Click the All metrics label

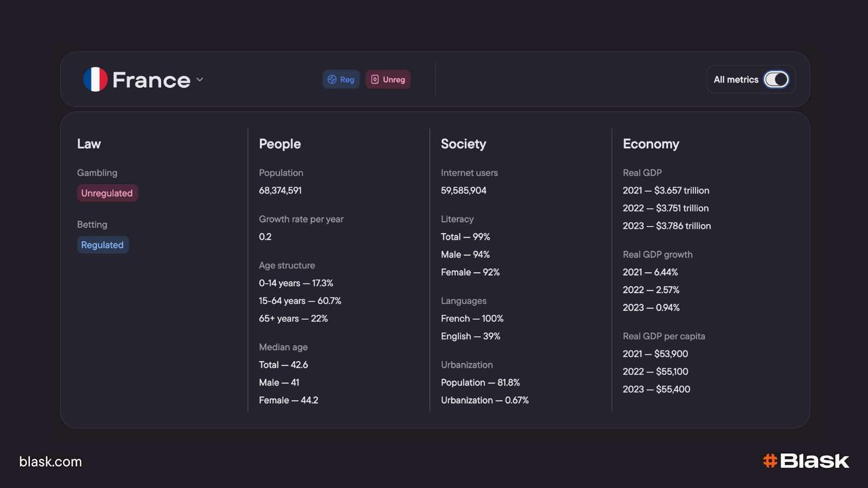[736, 80]
